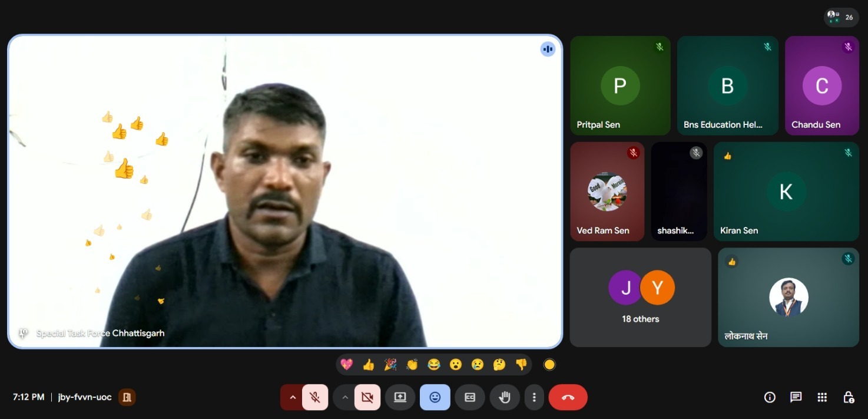Viewport: 868px width, 419px height.
Task: Unmute the microphone
Action: click(x=315, y=397)
